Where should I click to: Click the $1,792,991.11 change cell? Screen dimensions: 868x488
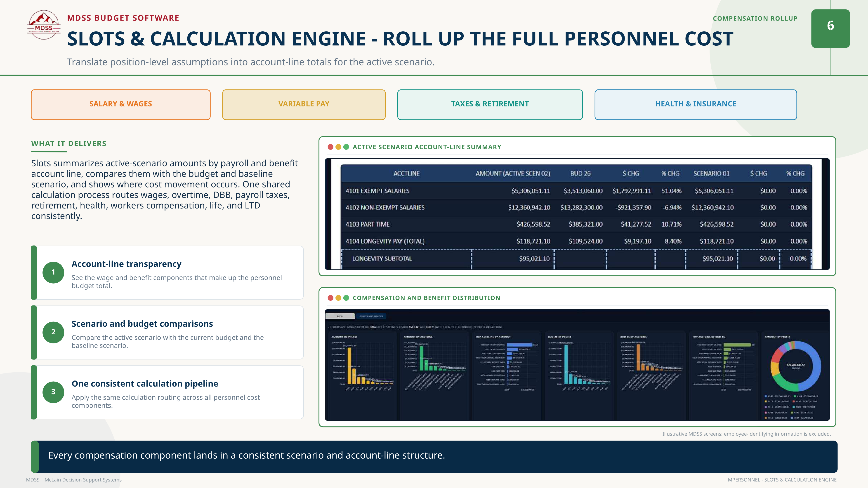(632, 191)
